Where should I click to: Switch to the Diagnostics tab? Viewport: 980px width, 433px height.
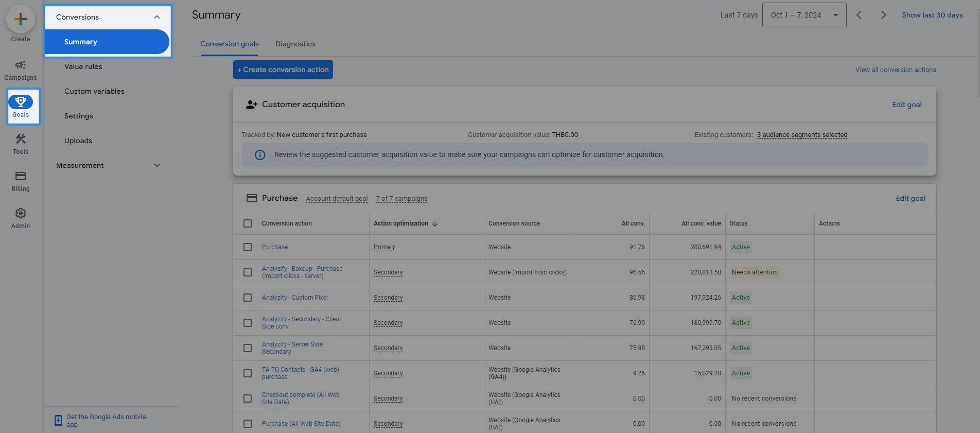pyautogui.click(x=295, y=44)
